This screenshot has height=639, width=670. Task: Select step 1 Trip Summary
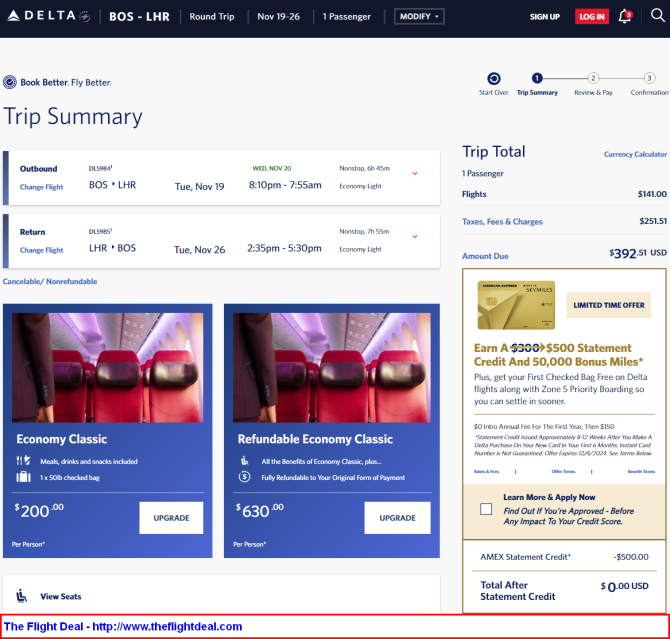537,78
